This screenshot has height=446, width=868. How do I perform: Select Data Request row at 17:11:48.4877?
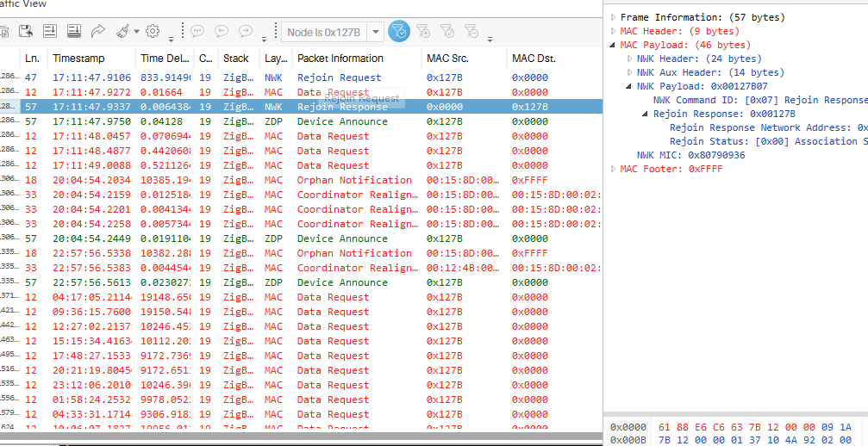click(x=301, y=151)
